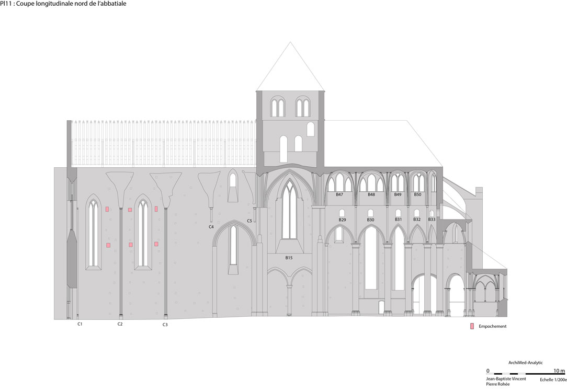The image size is (567, 392).
Task: Select the B31 bay label
Action: (398, 220)
